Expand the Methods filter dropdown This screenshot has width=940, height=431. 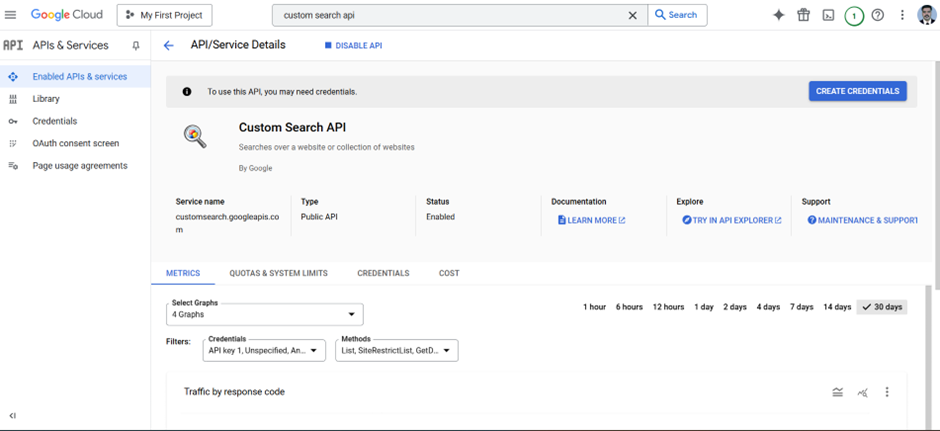click(396, 351)
